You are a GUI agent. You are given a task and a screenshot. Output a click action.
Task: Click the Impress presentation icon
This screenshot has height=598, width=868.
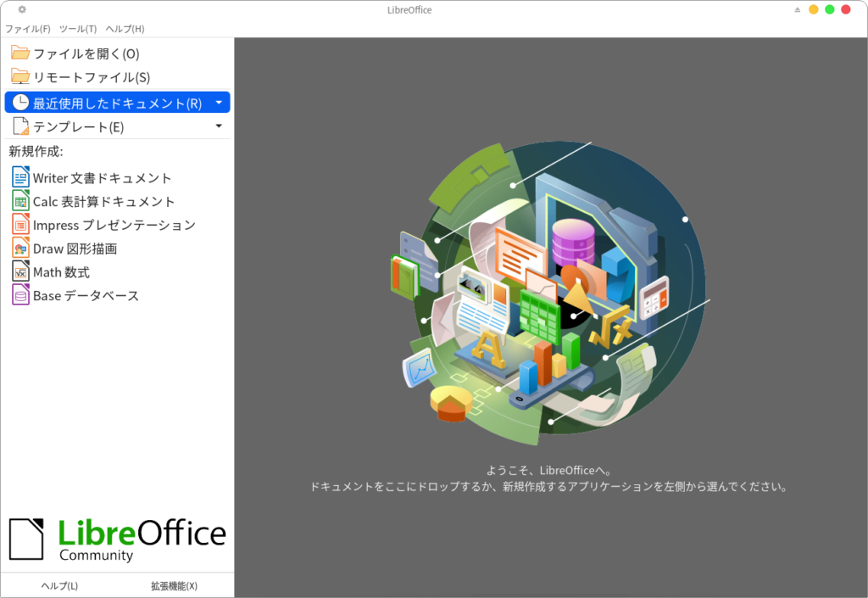pyautogui.click(x=20, y=225)
